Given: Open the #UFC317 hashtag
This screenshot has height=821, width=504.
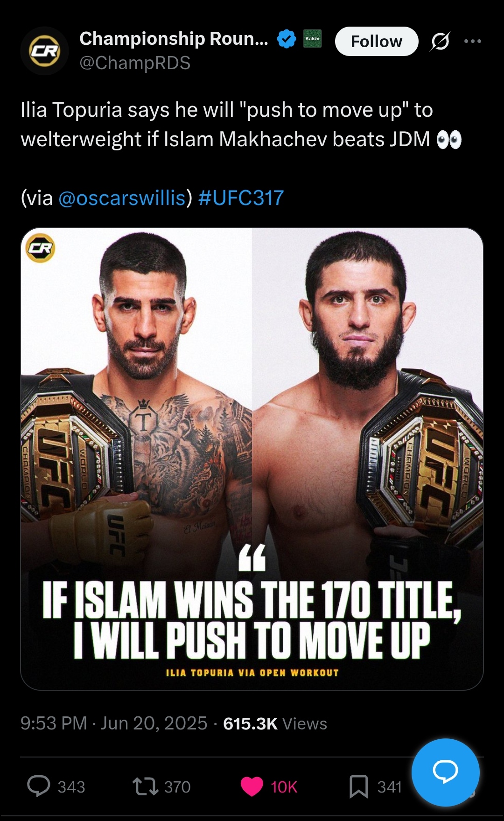Looking at the screenshot, I should tap(241, 198).
